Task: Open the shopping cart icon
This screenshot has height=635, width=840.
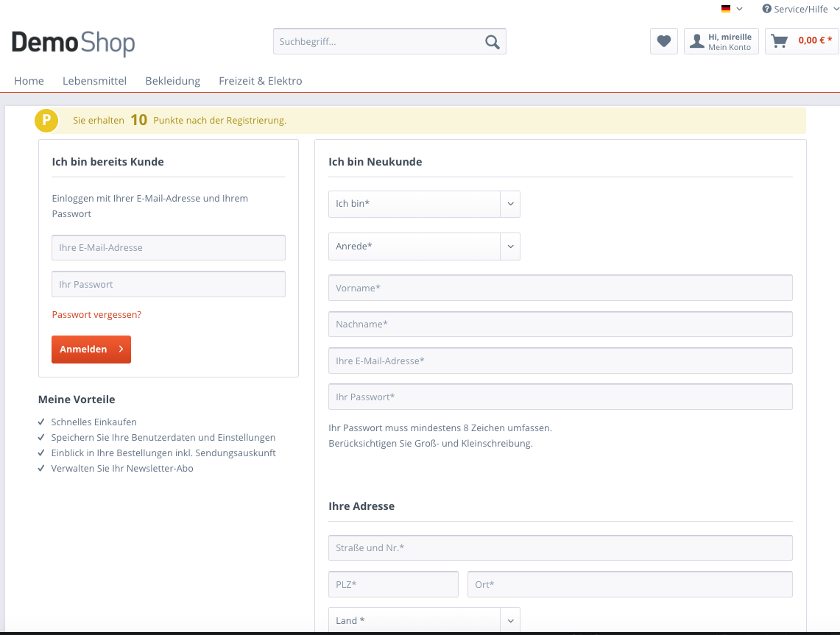Action: point(779,40)
